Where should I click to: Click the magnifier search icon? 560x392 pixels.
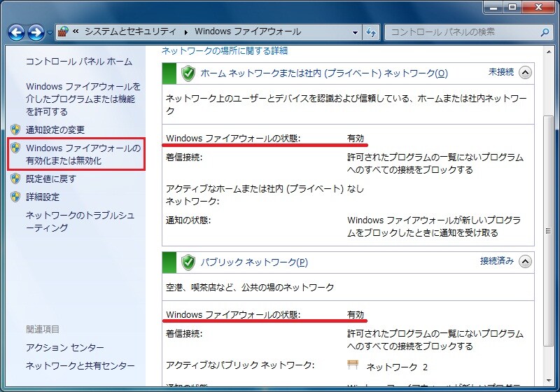point(545,32)
